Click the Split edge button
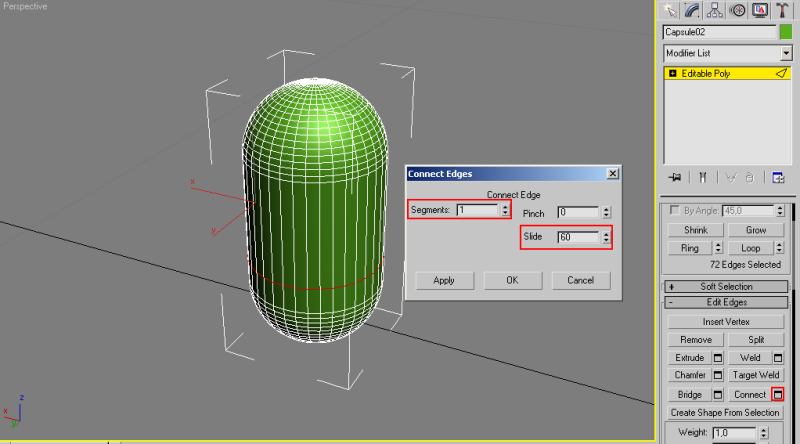Screen dimensions: 800x444 point(756,340)
